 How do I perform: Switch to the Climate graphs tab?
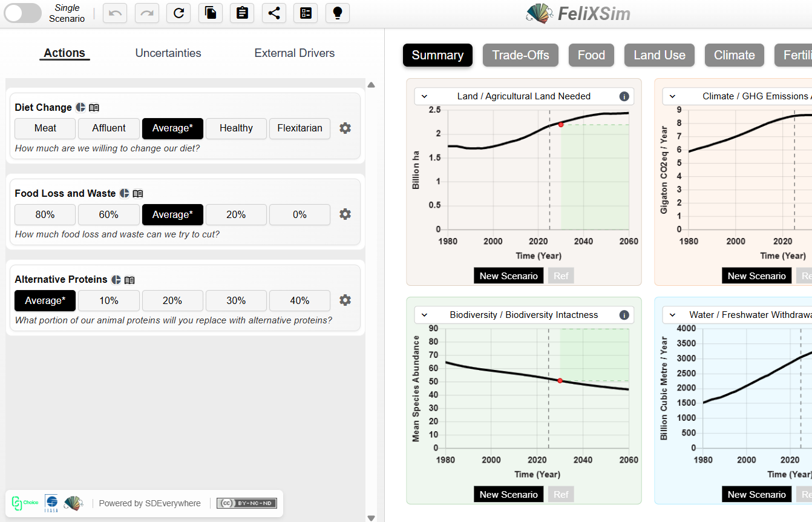tap(735, 55)
